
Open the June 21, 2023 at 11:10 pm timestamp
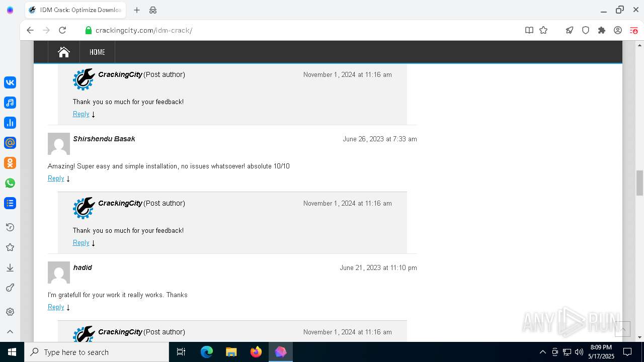[x=378, y=267]
